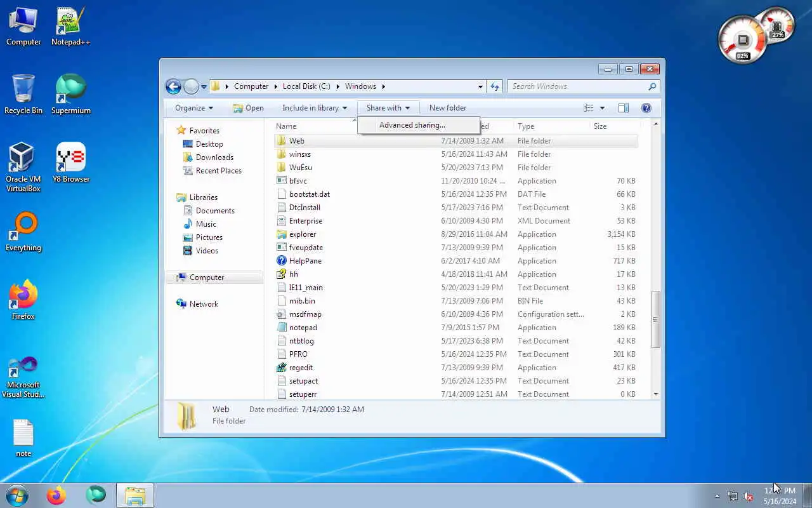Select the Web folder icon

tap(282, 141)
